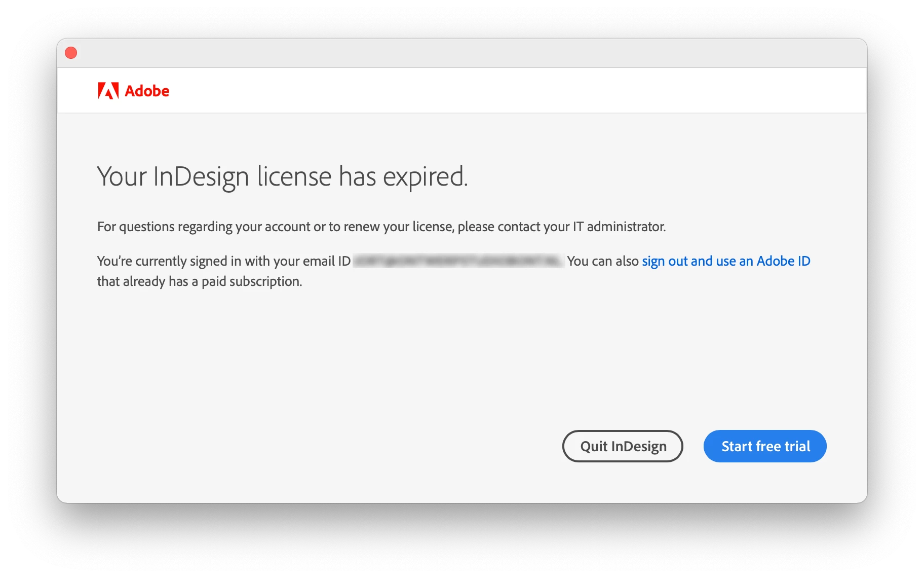This screenshot has width=924, height=578.
Task: Click the blurred email ID text
Action: [458, 261]
